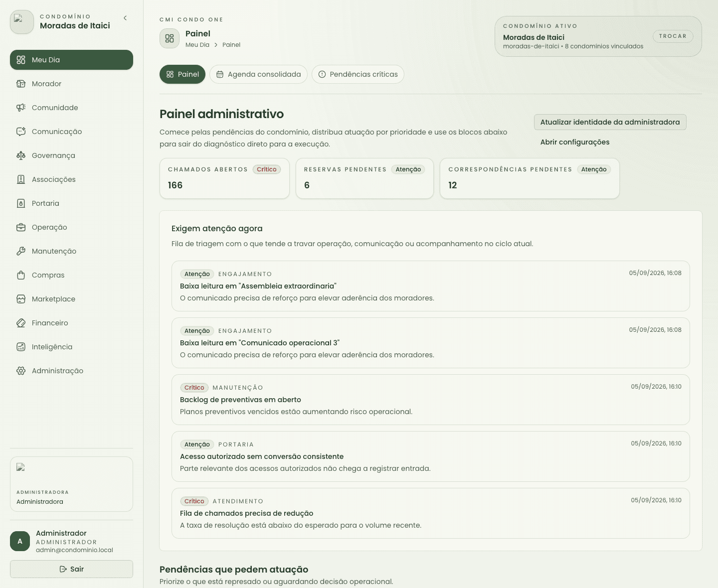
Task: Click the Meu Dia breadcrumb link
Action: coord(197,45)
